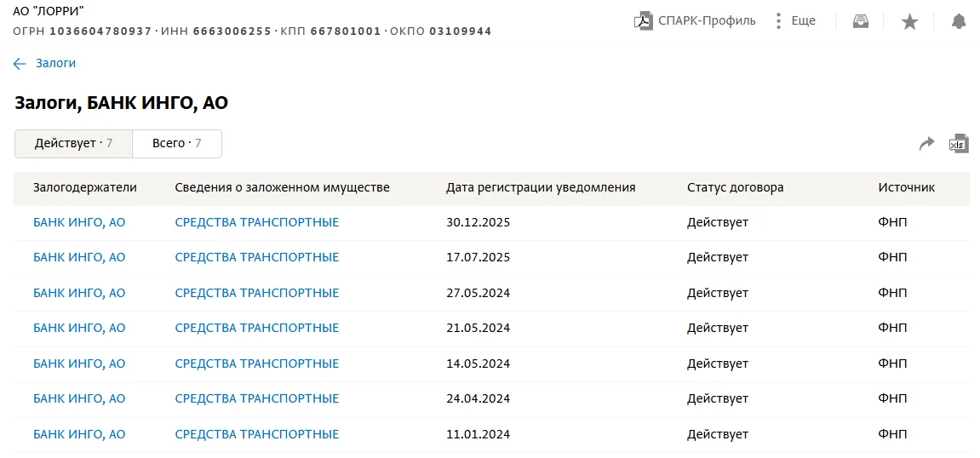The height and width of the screenshot is (458, 980).
Task: Click ФНП source in 11.01.2024 row
Action: pos(892,434)
